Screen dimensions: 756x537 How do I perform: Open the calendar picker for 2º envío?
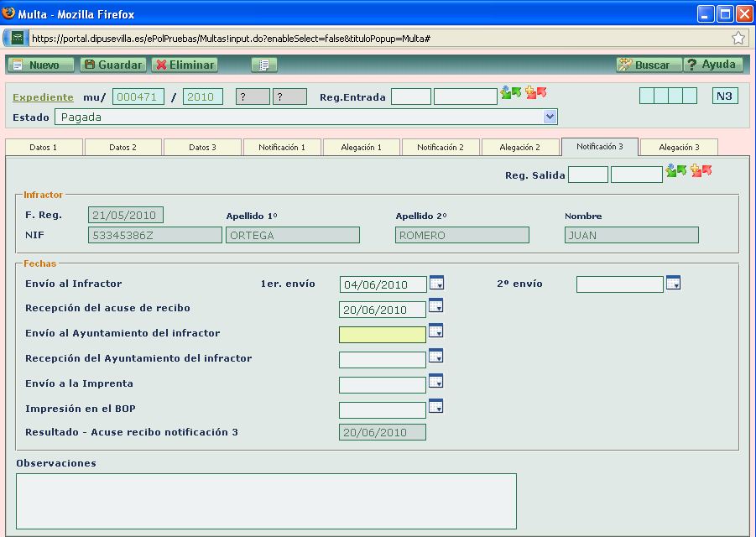[674, 284]
